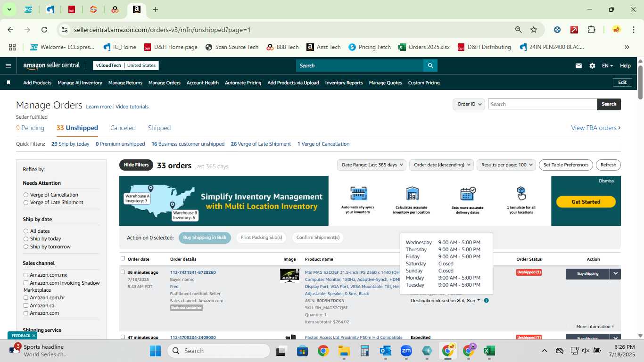Image resolution: width=644 pixels, height=362 pixels.
Task: Click the Seller Central top search field
Action: pos(359,66)
